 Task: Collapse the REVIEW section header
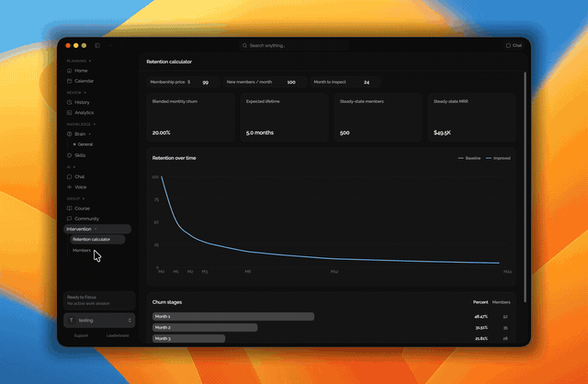click(76, 92)
